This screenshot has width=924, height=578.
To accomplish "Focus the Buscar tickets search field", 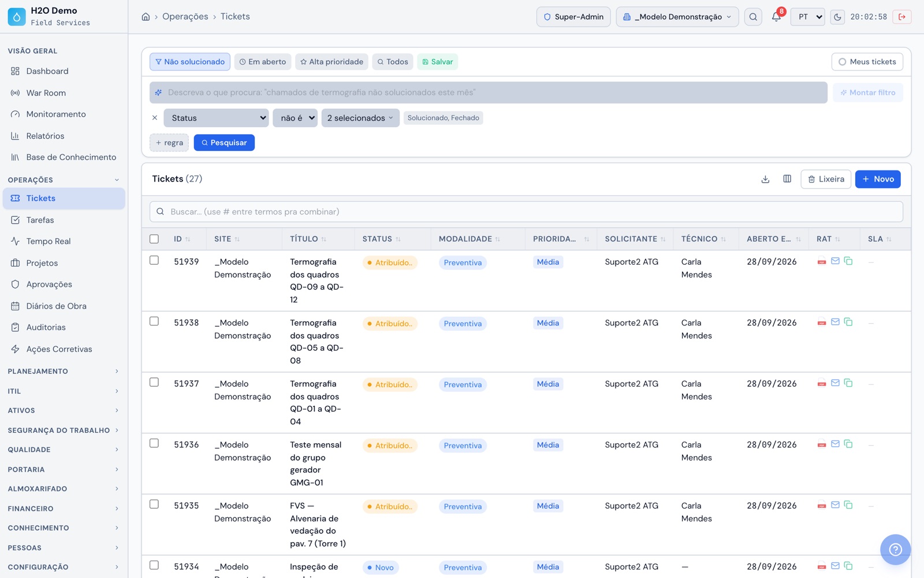I will coord(526,212).
